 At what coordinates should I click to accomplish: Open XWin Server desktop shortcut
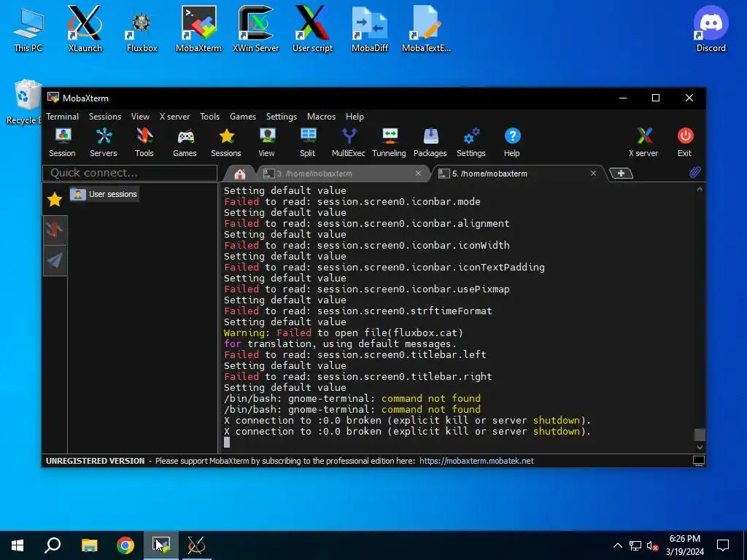pos(256,28)
